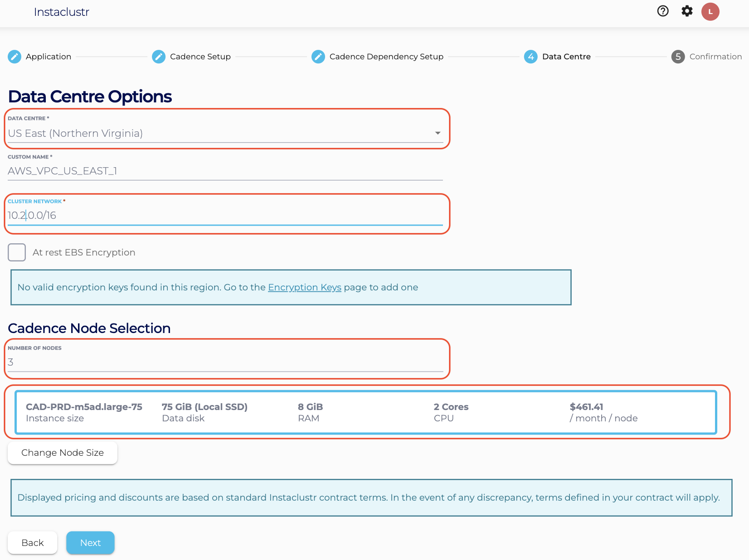This screenshot has width=749, height=560.
Task: Click the Next button
Action: (x=90, y=543)
